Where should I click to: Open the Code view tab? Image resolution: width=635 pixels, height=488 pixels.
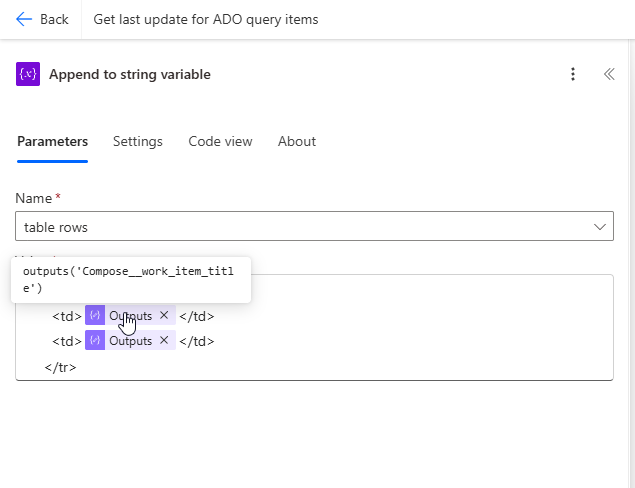tap(220, 141)
